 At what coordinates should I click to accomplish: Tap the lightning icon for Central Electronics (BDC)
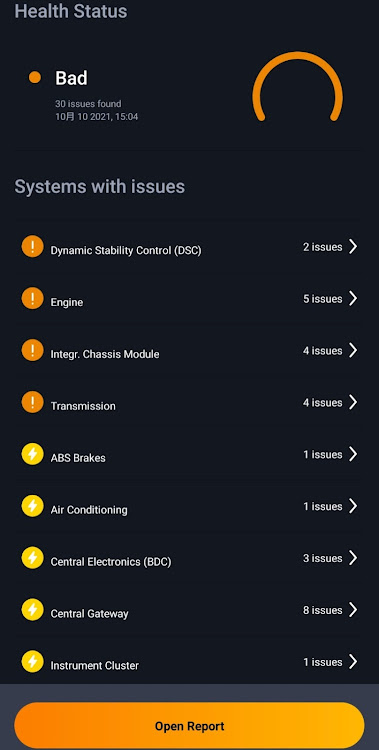coord(33,558)
